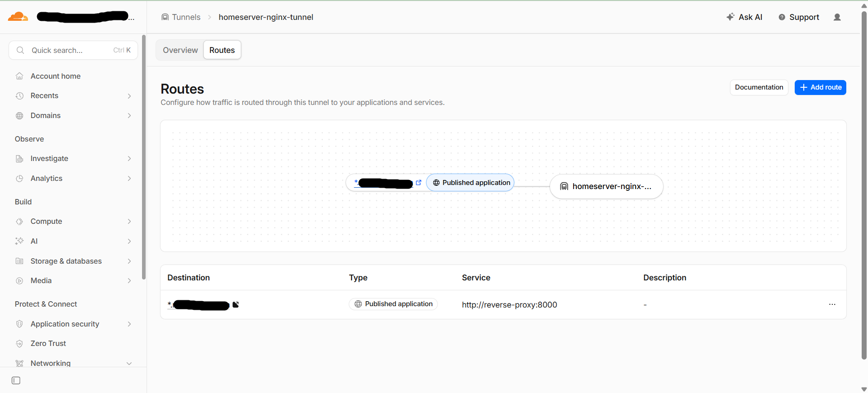Collapse the Networking sidebar section
The height and width of the screenshot is (393, 868).
(x=73, y=363)
